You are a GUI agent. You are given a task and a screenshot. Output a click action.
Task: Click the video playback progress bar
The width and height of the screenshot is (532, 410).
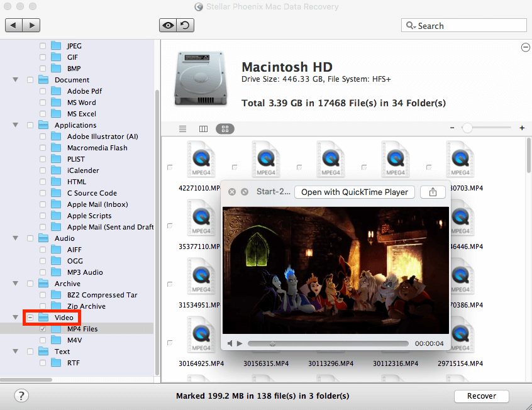pyautogui.click(x=328, y=343)
